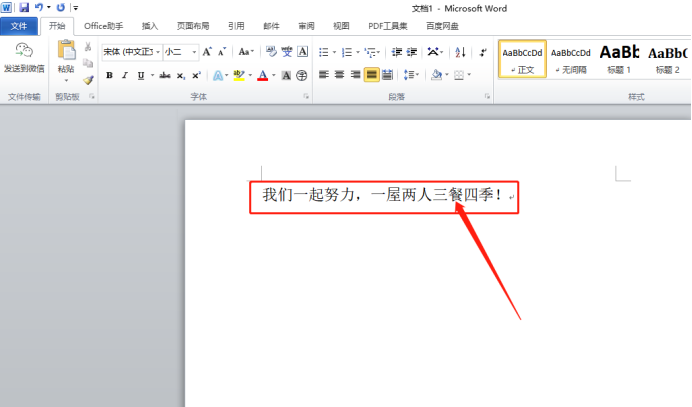Open the line spacing dropdown
692x407 pixels.
[x=411, y=75]
